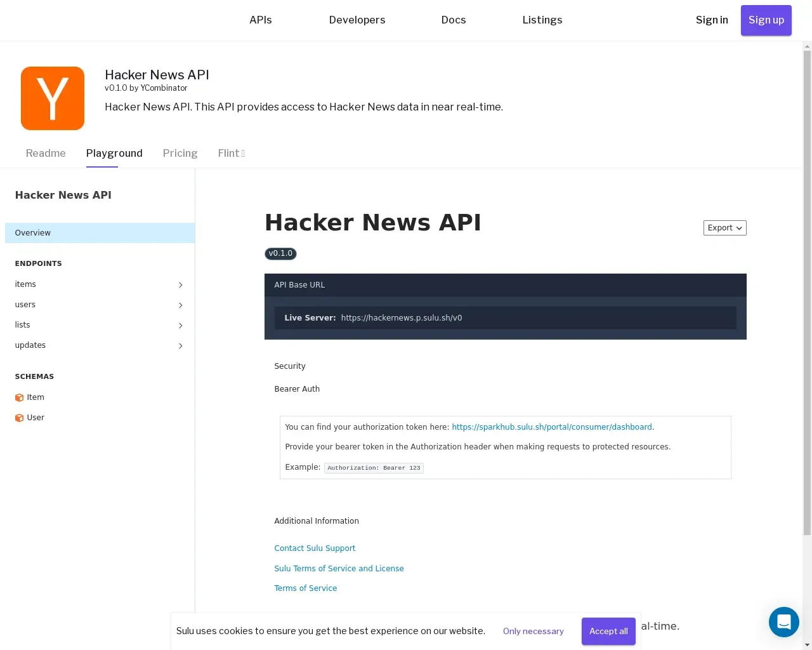Select the items endpoint row
The height and width of the screenshot is (650, 812).
click(x=100, y=284)
